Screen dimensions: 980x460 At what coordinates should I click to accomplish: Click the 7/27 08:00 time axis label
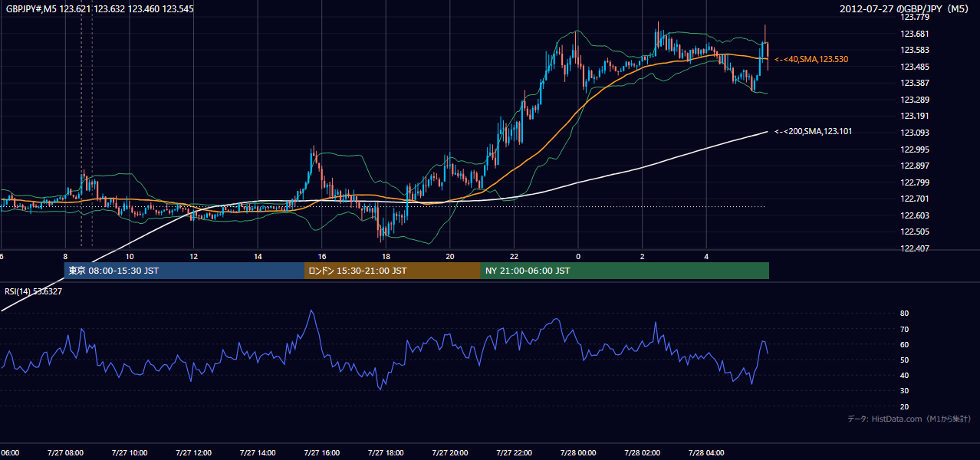65,452
